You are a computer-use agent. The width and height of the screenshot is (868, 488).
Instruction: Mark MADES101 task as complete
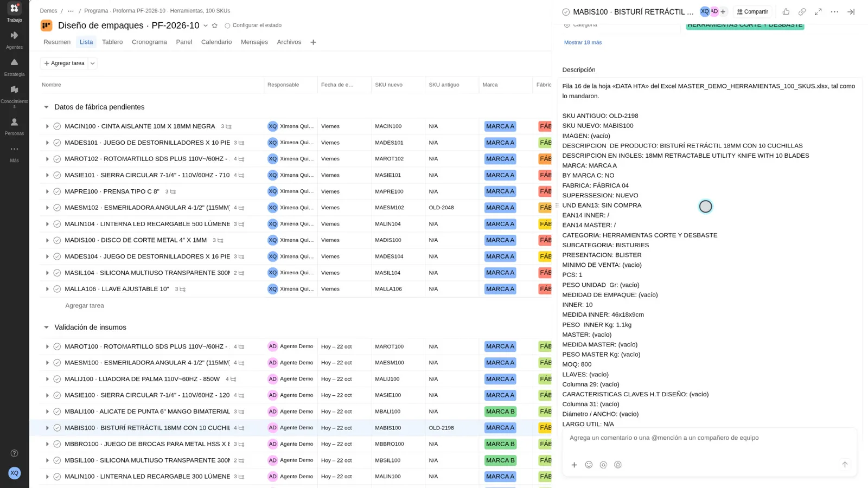coord(57,143)
